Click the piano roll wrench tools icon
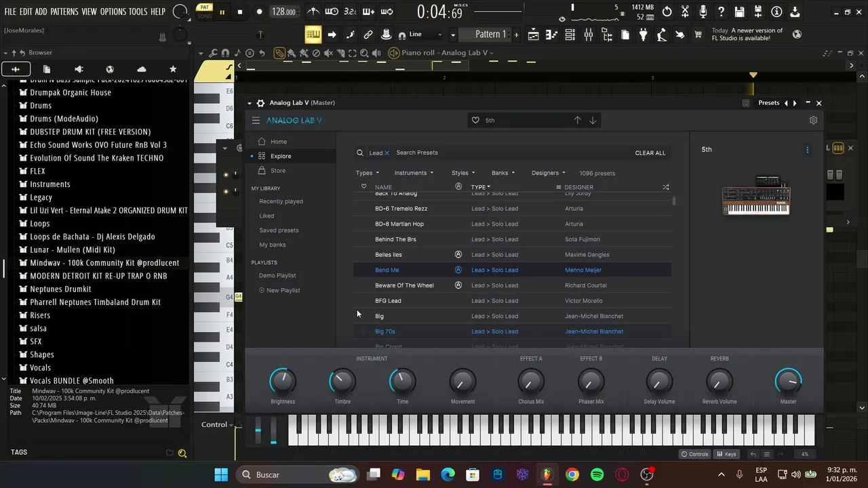 (213, 53)
